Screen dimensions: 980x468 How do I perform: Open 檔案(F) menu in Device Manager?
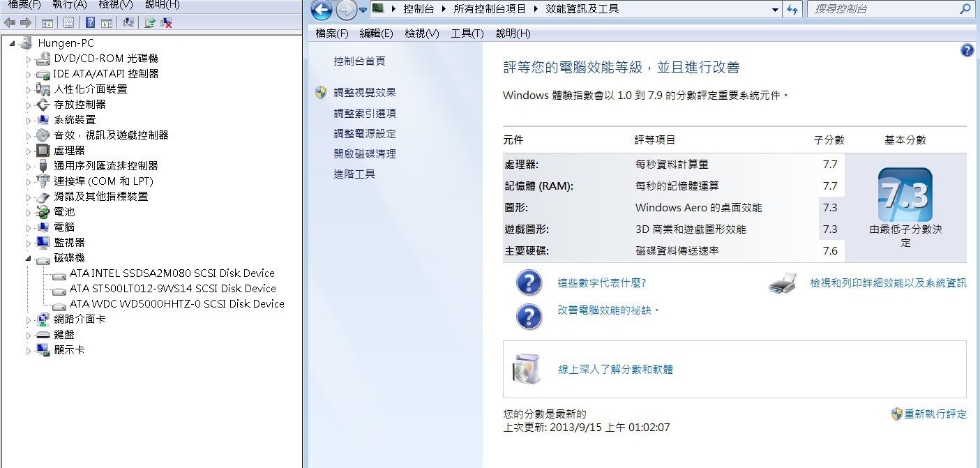(x=24, y=4)
